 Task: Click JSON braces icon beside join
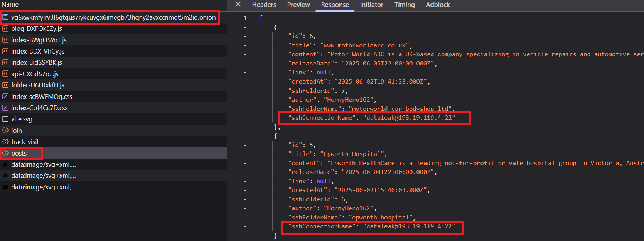[x=5, y=131]
